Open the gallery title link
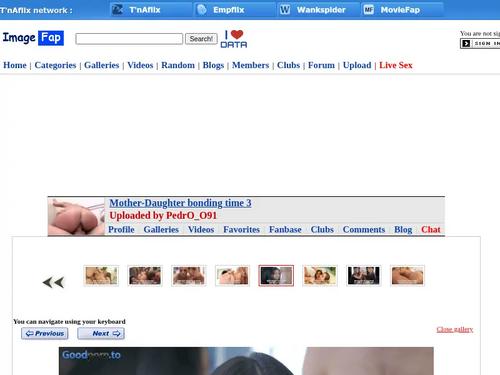Viewport: 500px width, 375px height. pyautogui.click(x=180, y=203)
